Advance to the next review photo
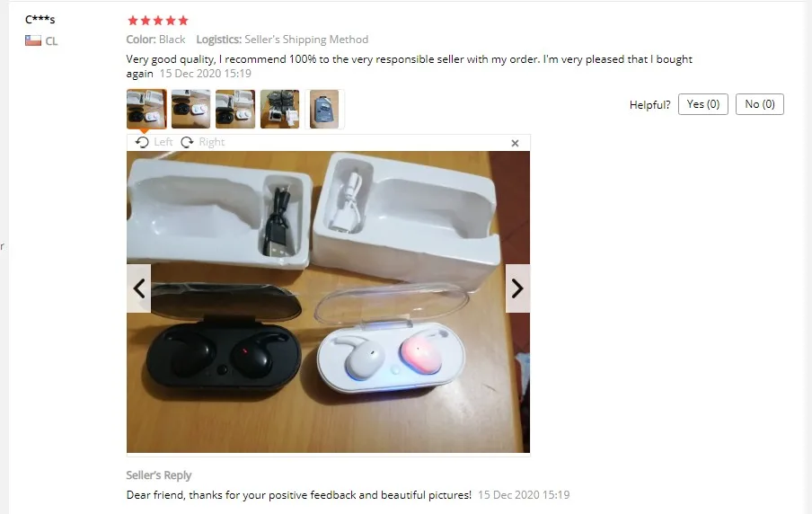The height and width of the screenshot is (514, 812). coord(517,288)
